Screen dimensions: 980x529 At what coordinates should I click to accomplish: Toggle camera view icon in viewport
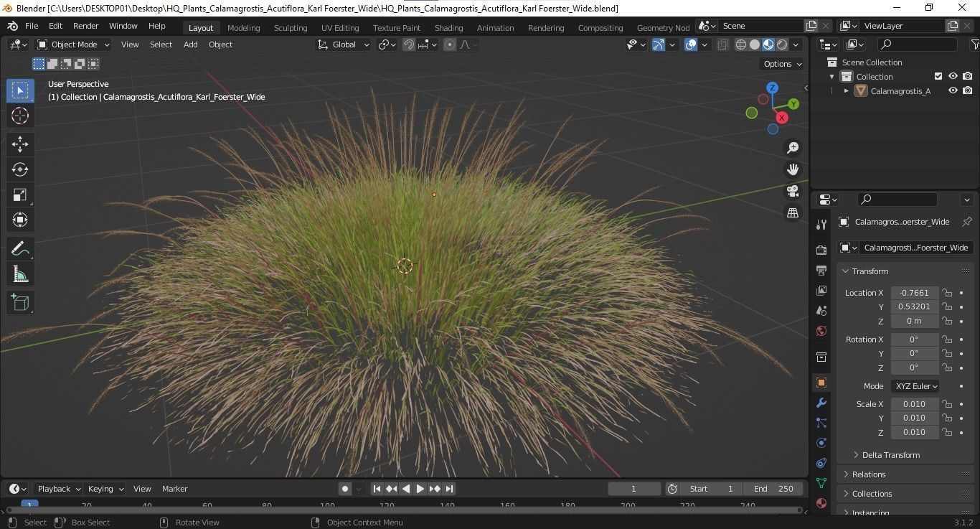793,191
